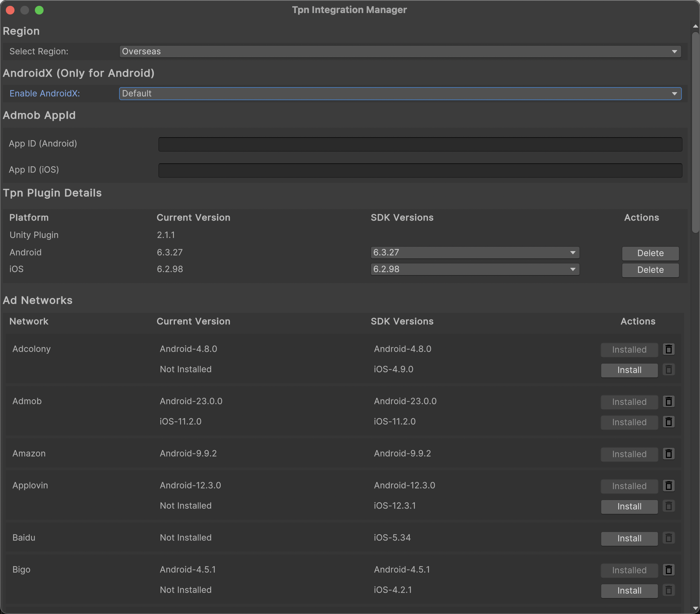
Task: Open Android SDK version 6.3.27 dropdown
Action: [x=475, y=253]
